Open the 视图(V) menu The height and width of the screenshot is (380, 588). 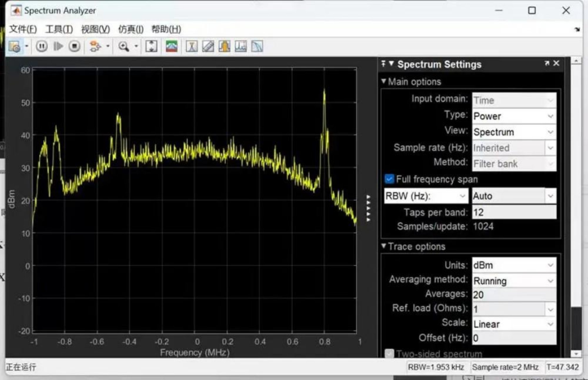pyautogui.click(x=95, y=29)
